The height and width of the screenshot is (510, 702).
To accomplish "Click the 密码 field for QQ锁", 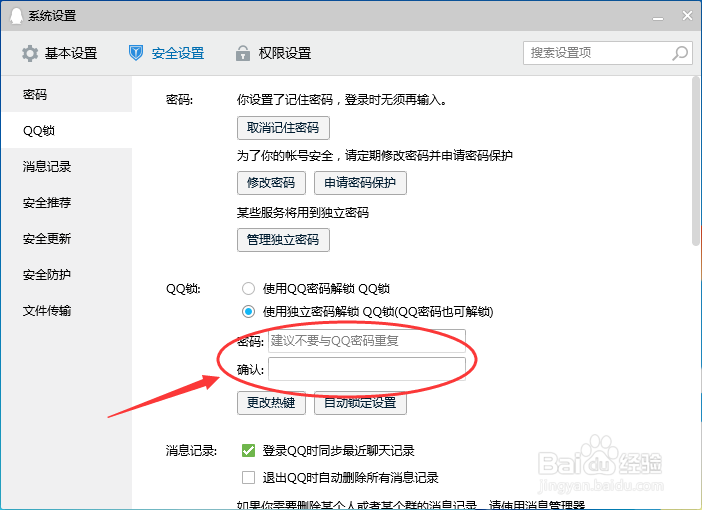I will click(367, 341).
